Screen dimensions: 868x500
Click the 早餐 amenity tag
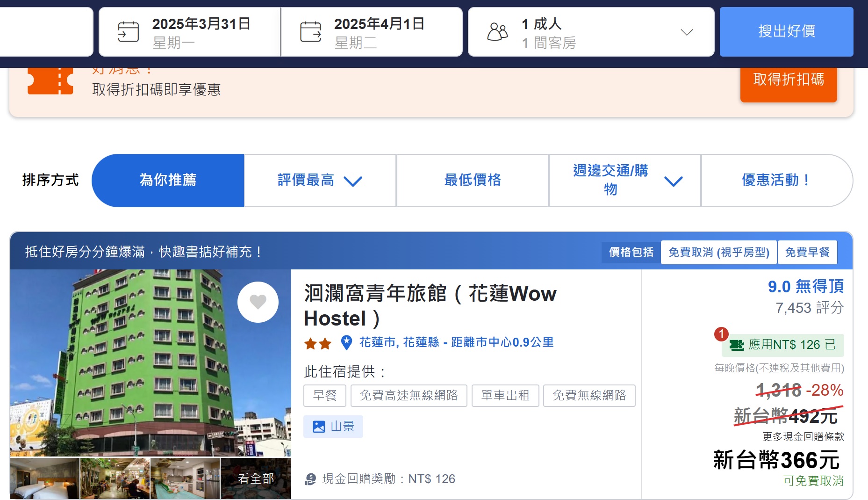[x=325, y=396]
